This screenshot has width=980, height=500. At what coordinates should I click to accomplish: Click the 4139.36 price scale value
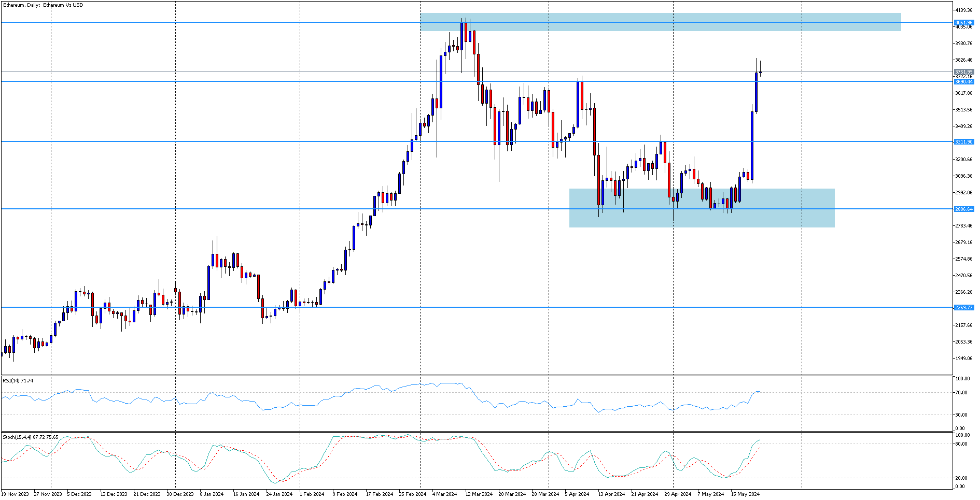point(964,10)
